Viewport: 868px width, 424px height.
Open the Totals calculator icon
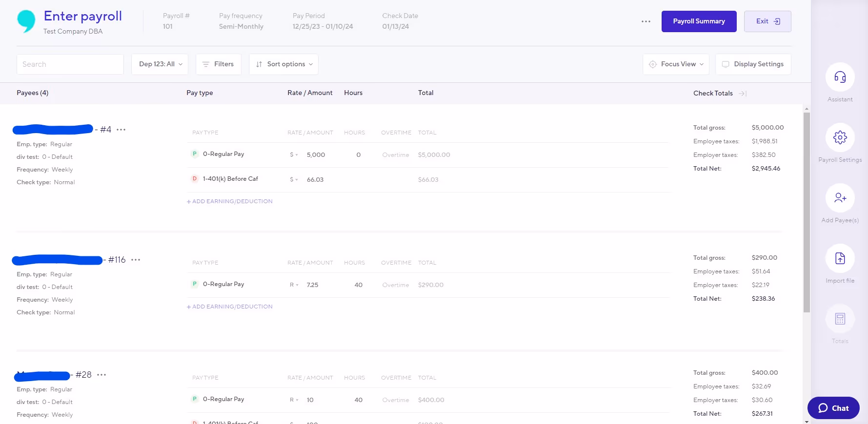(840, 319)
